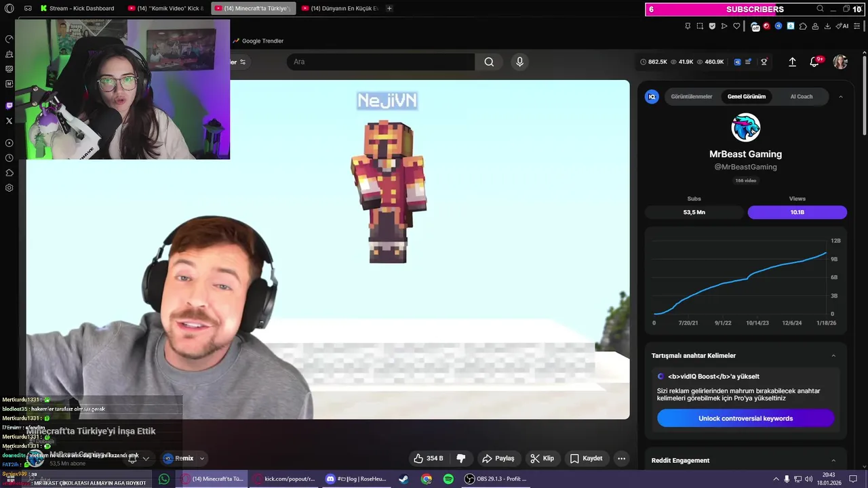Open the Opera menu logo
Image resolution: width=868 pixels, height=488 pixels.
(9, 8)
